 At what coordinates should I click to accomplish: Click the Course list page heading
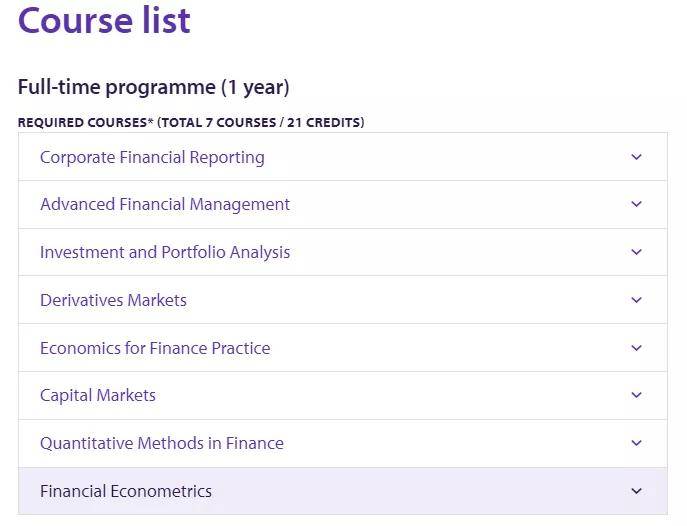[x=104, y=21]
